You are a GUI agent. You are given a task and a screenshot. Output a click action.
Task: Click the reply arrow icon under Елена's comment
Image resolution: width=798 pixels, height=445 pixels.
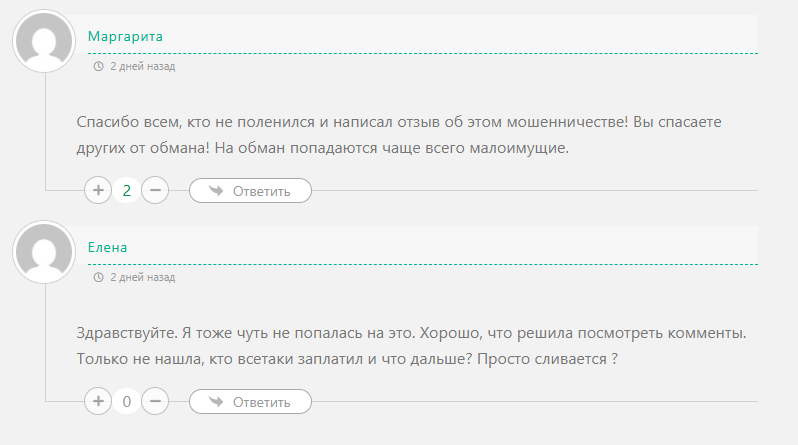[215, 402]
